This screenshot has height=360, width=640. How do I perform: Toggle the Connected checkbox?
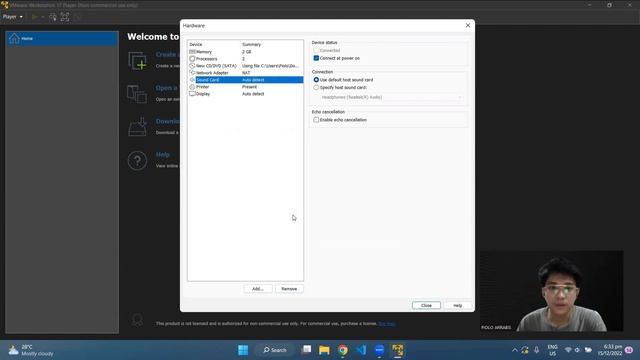point(316,51)
